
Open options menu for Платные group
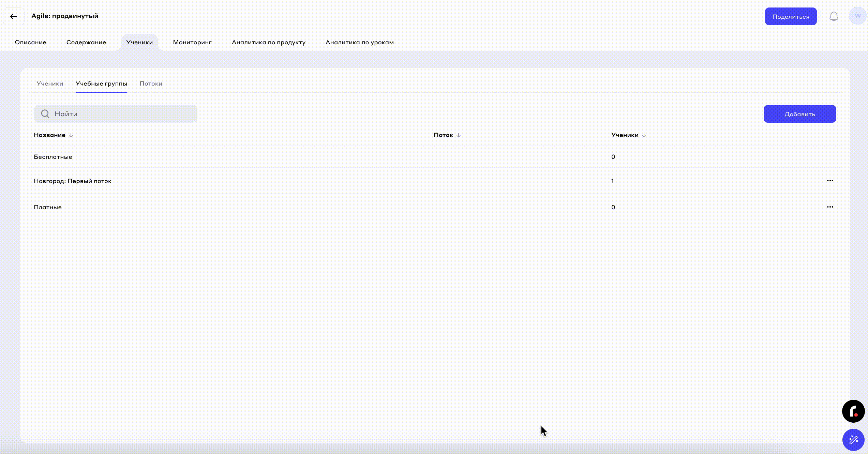[830, 207]
